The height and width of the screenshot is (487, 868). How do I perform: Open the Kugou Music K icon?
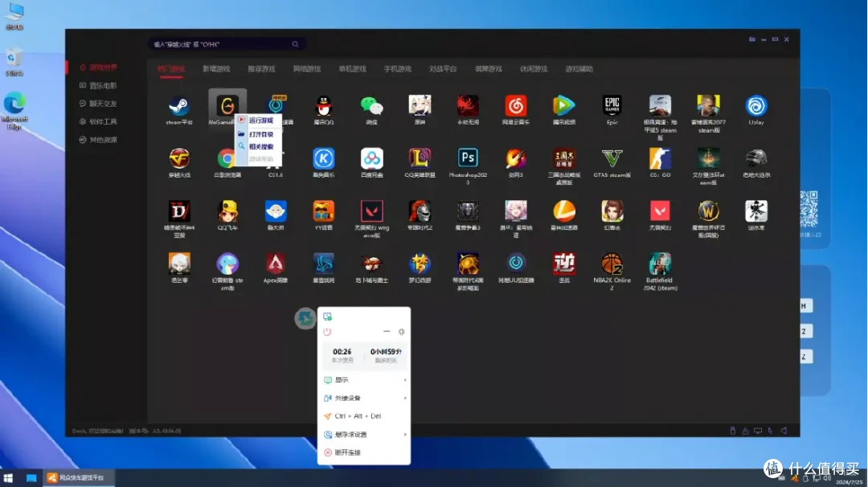pos(323,159)
